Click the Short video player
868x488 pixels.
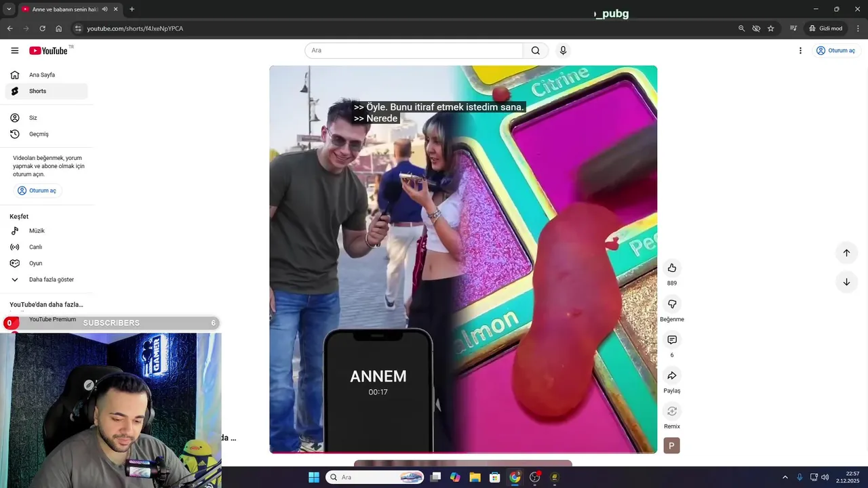coord(463,259)
